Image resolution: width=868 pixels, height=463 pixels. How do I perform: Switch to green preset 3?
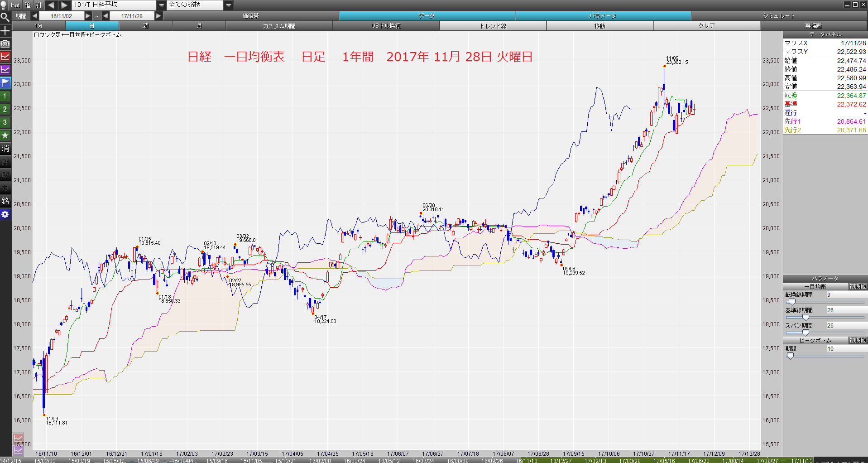pos(5,122)
